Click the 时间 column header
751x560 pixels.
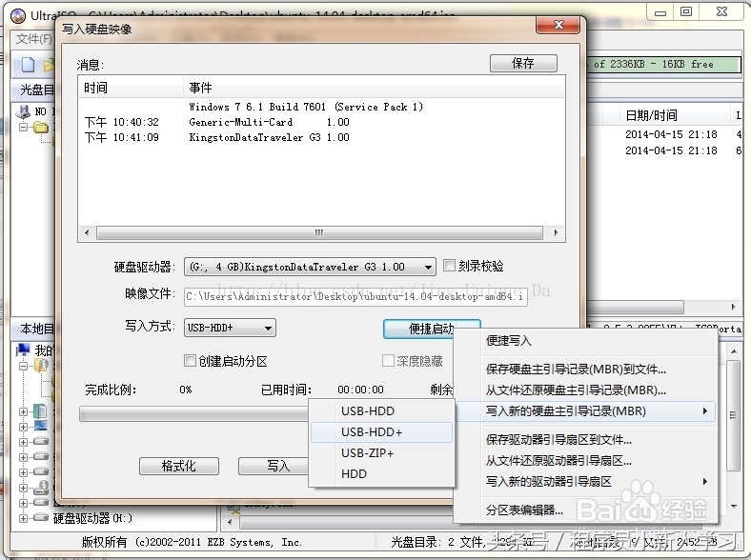coord(131,88)
